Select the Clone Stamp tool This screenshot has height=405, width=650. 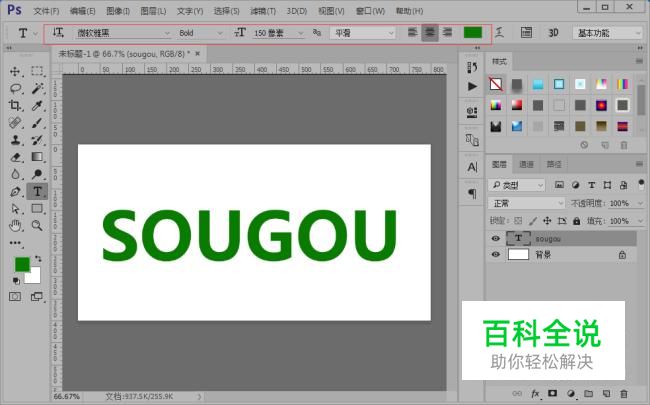tap(15, 140)
